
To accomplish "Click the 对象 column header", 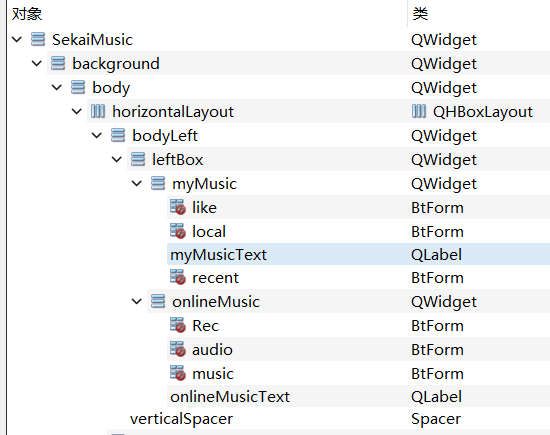I will pos(27,14).
